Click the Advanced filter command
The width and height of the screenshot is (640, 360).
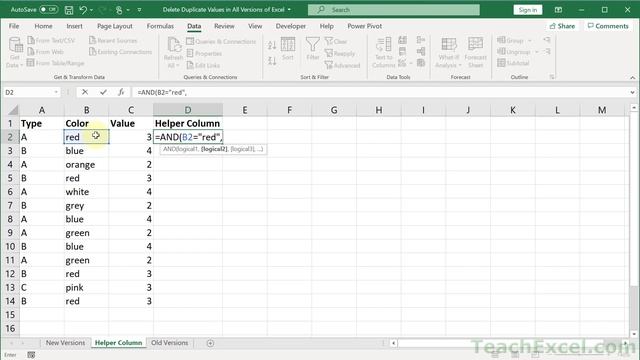point(342,65)
